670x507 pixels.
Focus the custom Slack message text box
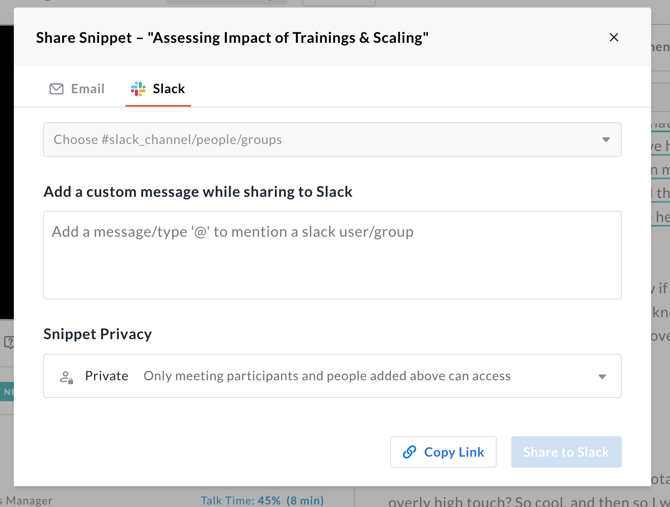click(x=332, y=255)
